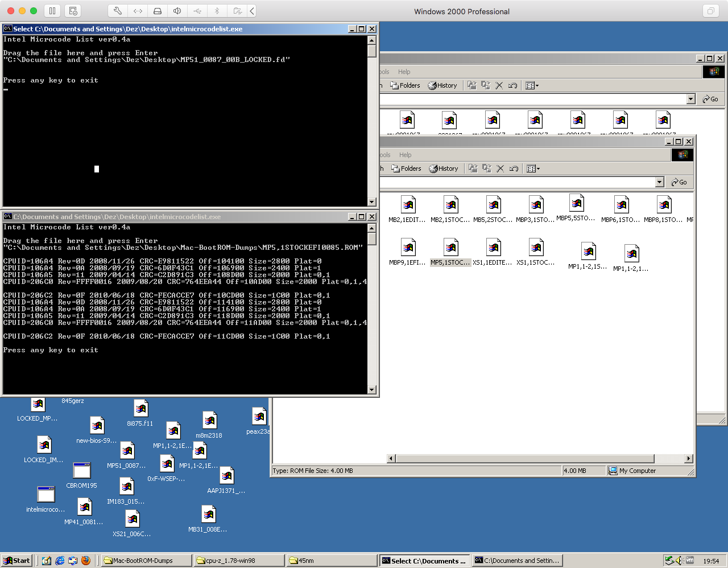Expand address bar dropdown in front Explorer window
The width and height of the screenshot is (728, 568).
(660, 182)
